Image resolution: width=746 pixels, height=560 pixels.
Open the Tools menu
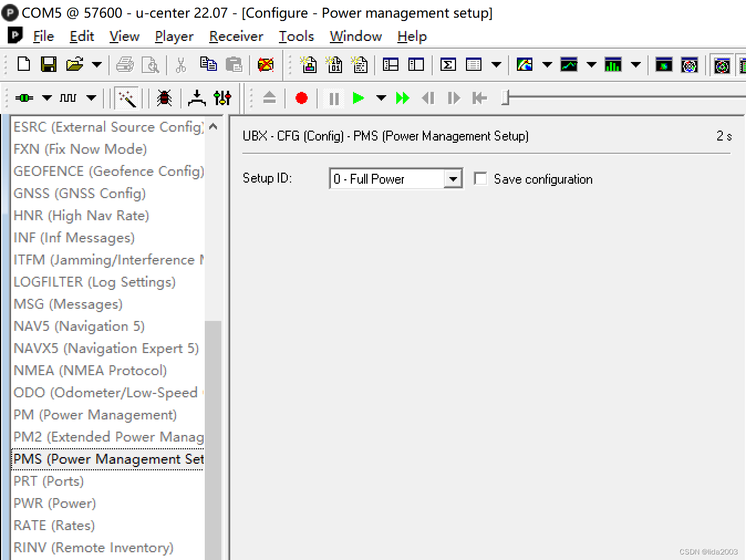297,37
